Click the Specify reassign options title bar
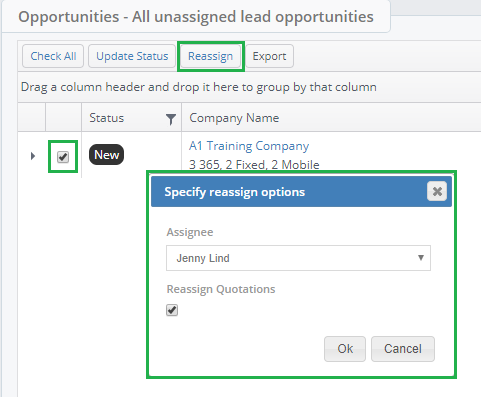This screenshot has height=397, width=481. click(289, 192)
